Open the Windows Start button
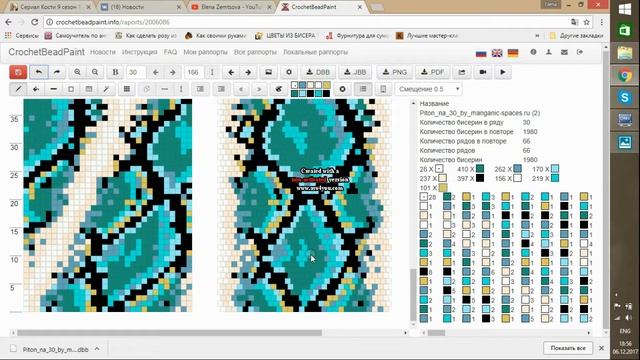The image size is (640, 360). coord(625,9)
